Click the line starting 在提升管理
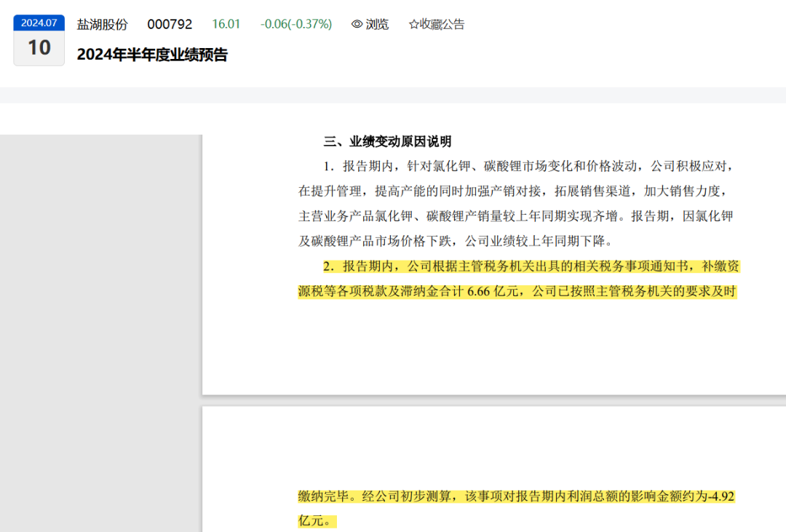The width and height of the screenshot is (786, 532). [512, 191]
